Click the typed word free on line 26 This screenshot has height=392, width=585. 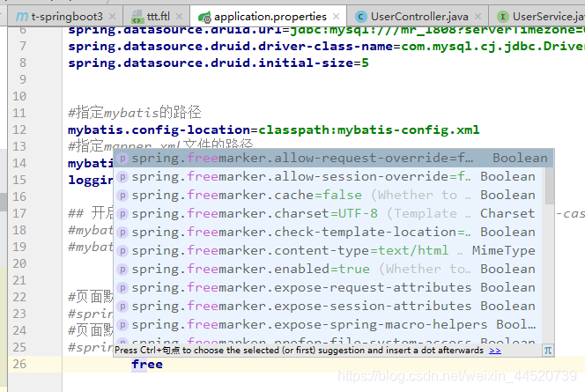pyautogui.click(x=147, y=364)
